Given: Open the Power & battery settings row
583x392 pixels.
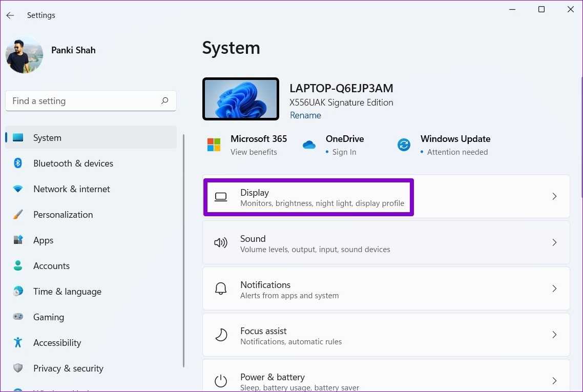Looking at the screenshot, I should tap(385, 381).
